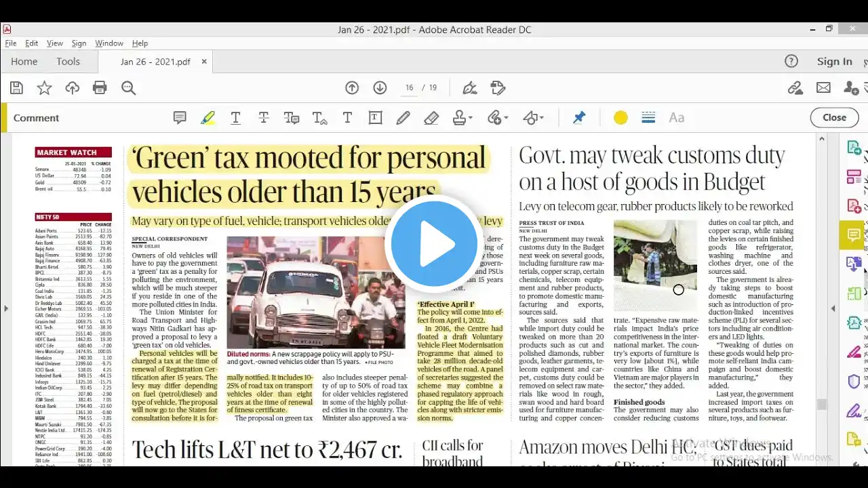Select the Eraser tool

pos(431,118)
